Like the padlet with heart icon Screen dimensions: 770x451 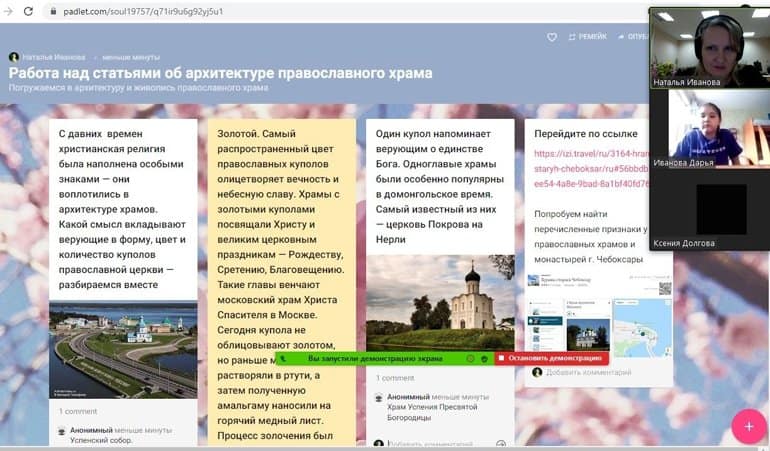[x=551, y=37]
